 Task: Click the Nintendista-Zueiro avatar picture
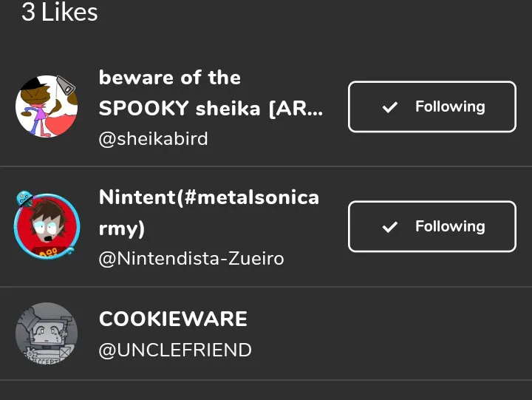click(47, 227)
